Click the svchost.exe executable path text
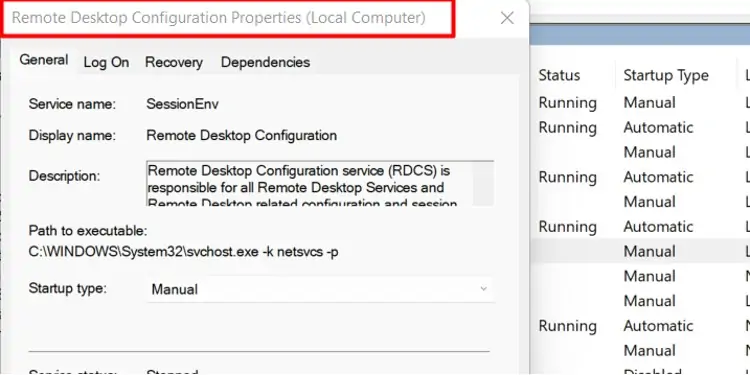 (183, 252)
